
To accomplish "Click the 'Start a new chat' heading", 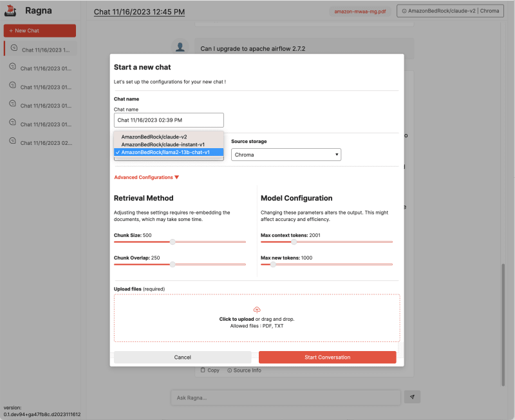I will (x=142, y=68).
